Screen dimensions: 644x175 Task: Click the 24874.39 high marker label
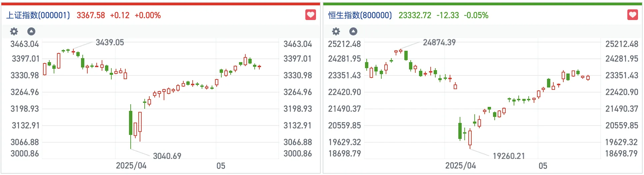tap(439, 42)
